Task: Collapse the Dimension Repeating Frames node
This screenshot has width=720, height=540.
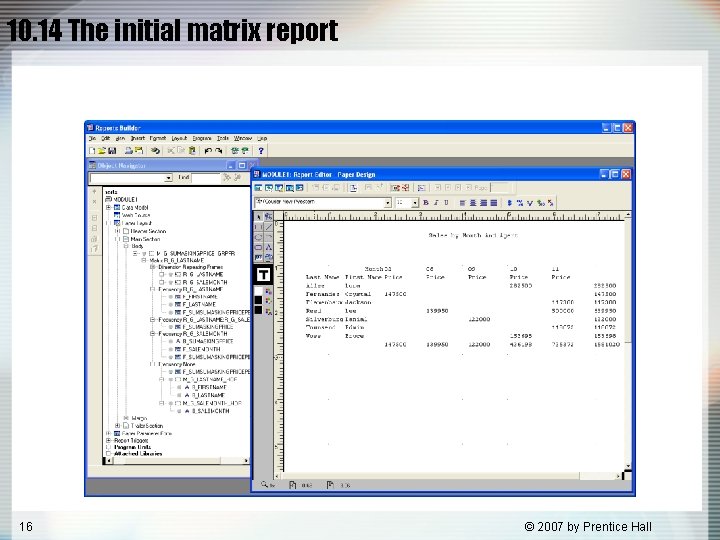Action: point(152,267)
